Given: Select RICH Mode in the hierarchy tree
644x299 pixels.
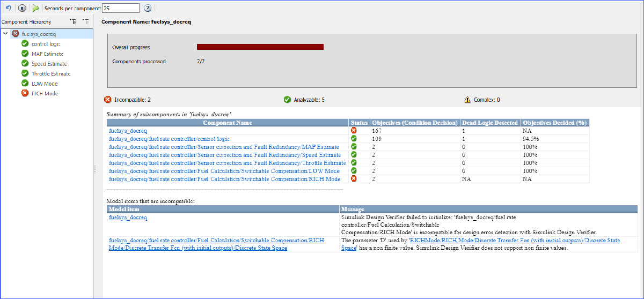Looking at the screenshot, I should click(x=45, y=93).
